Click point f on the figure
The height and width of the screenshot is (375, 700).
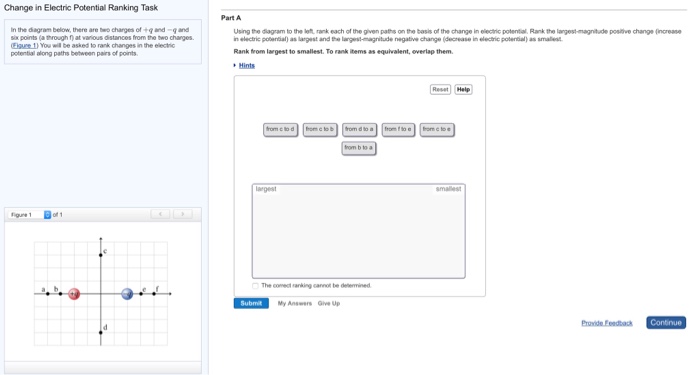[x=154, y=294]
